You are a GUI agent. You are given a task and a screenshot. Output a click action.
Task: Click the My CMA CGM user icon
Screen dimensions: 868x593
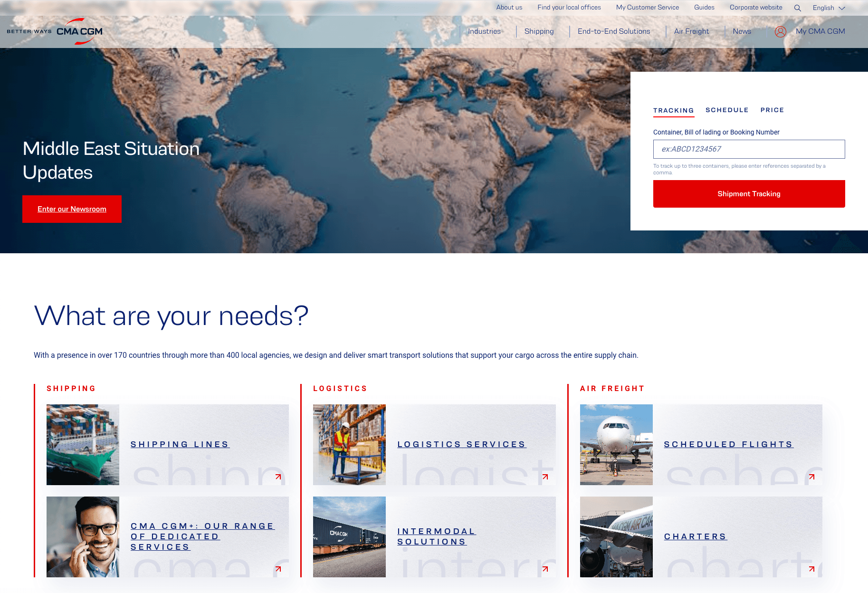781,31
